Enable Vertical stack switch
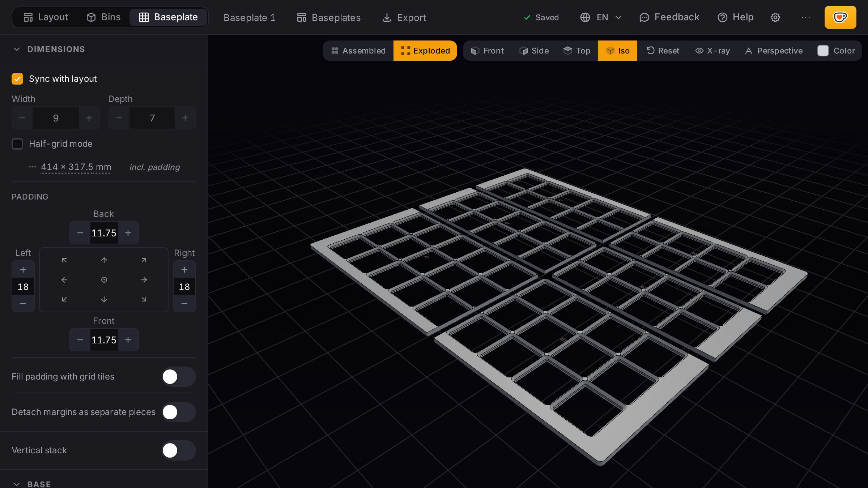This screenshot has height=488, width=868. coord(179,450)
